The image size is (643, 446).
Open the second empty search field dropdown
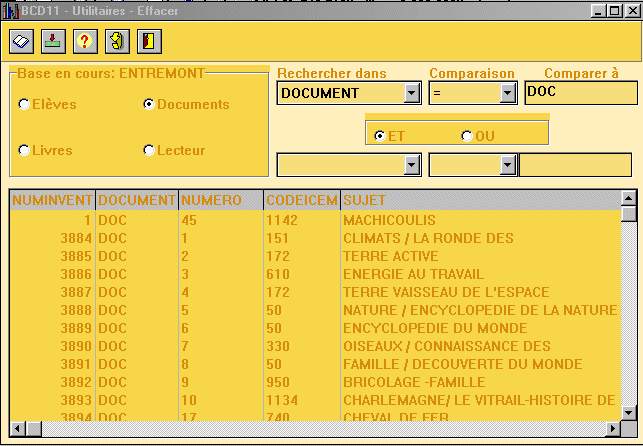[x=411, y=165]
